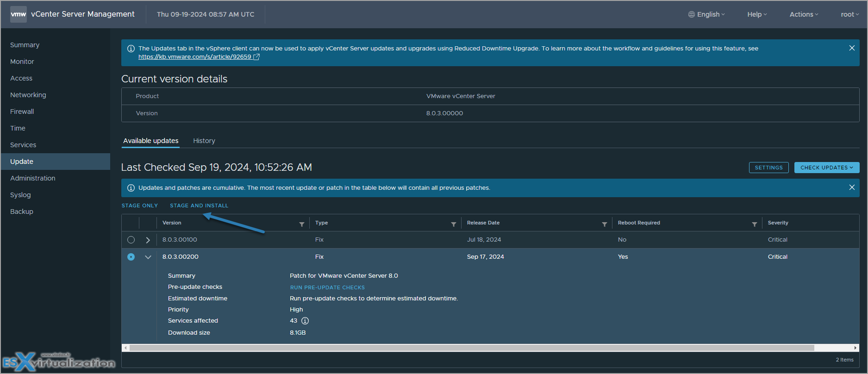Image resolution: width=868 pixels, height=374 pixels.
Task: Select the 8.0.3.00200 update radio button
Action: [131, 257]
